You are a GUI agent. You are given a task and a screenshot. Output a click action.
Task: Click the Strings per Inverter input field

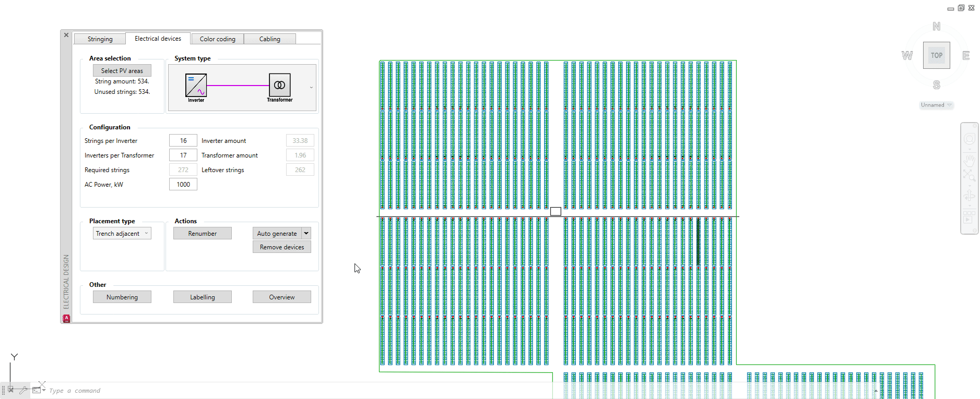(x=183, y=141)
